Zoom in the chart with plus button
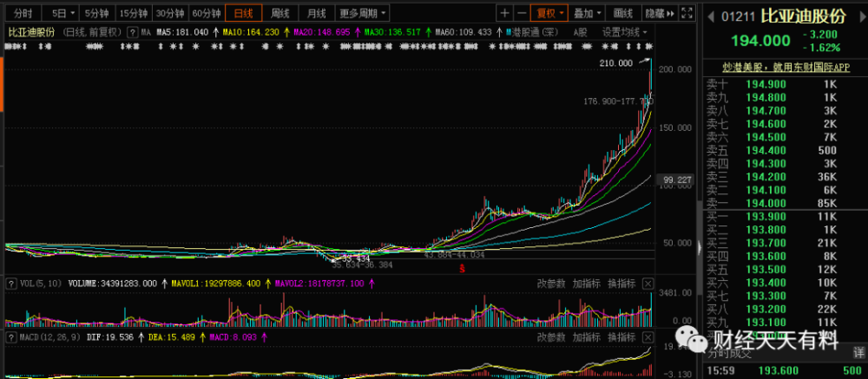 (x=504, y=13)
